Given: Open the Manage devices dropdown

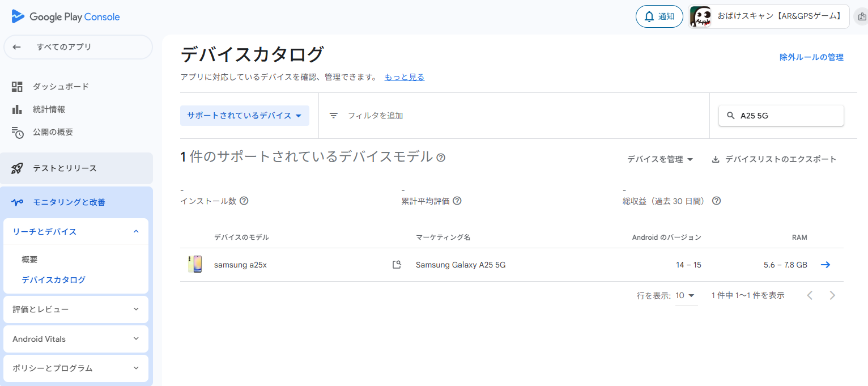Looking at the screenshot, I should click(660, 159).
